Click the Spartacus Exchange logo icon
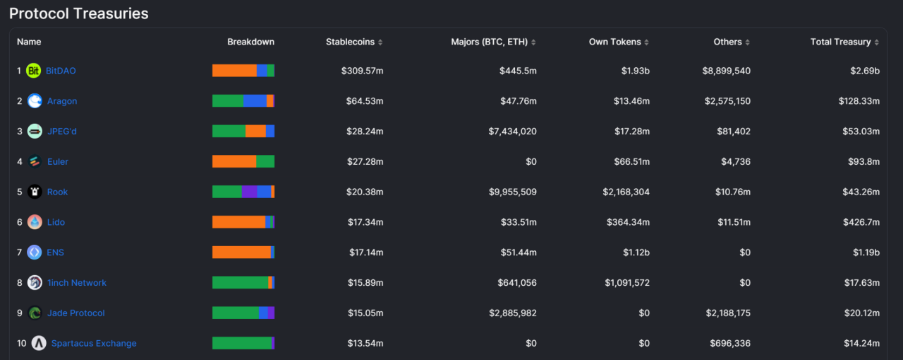 click(39, 343)
